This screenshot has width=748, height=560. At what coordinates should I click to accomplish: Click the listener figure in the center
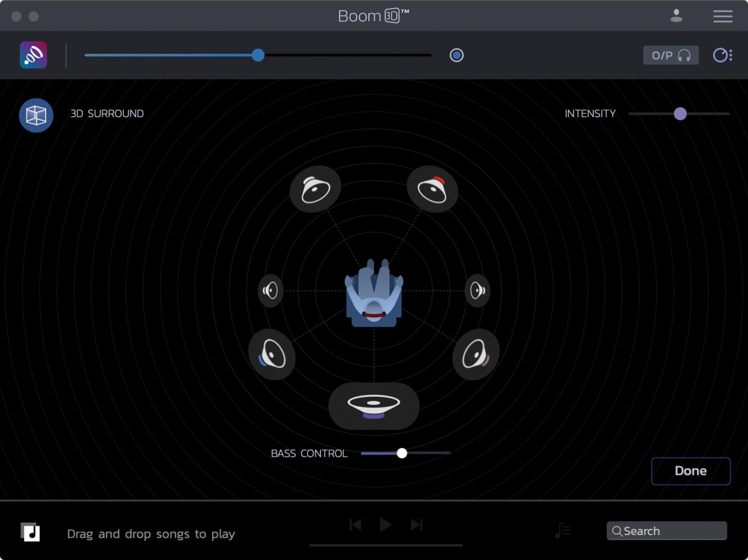(374, 293)
